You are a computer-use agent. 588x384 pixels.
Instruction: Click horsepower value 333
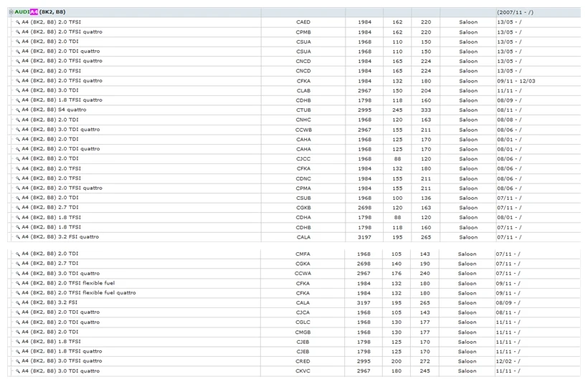click(x=426, y=110)
